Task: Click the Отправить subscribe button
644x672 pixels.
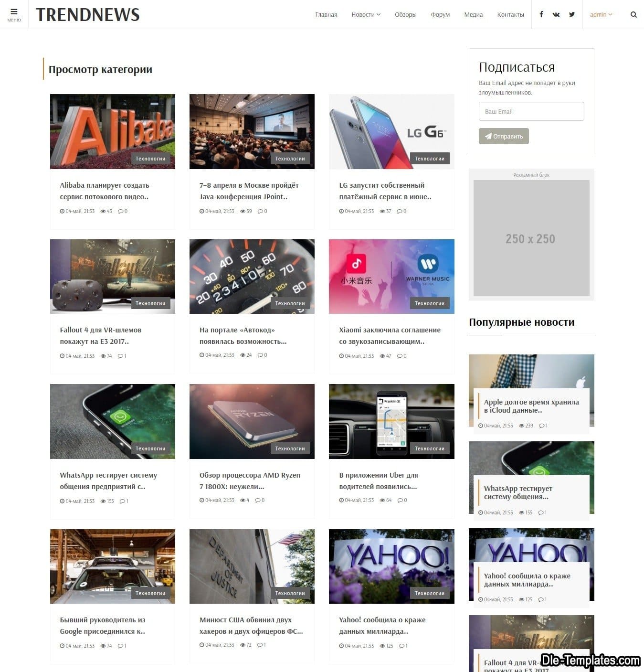Action: (504, 136)
